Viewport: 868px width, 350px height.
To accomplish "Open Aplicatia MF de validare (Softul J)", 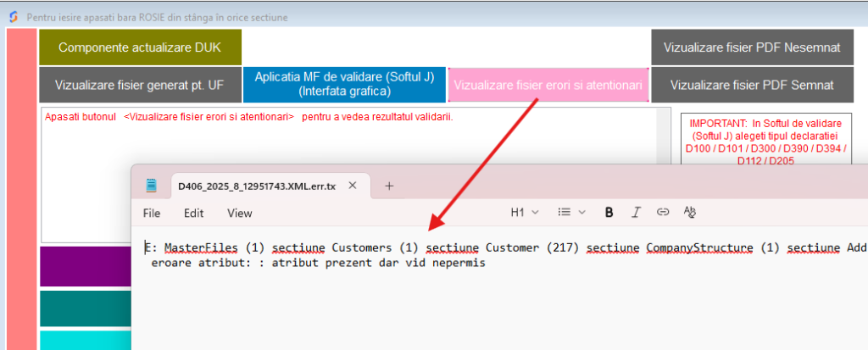I will [344, 84].
